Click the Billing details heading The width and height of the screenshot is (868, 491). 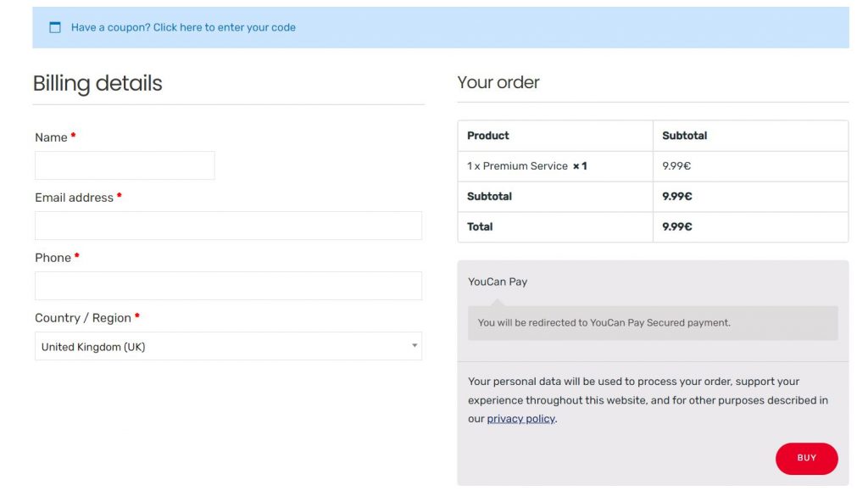coord(97,84)
